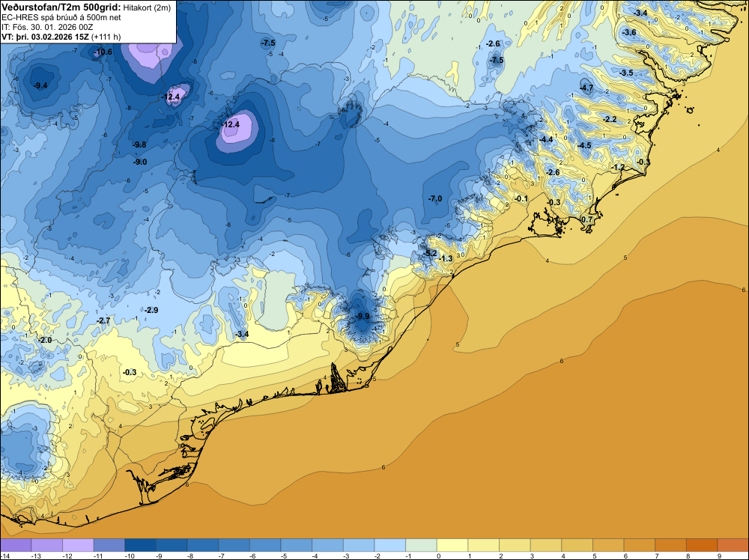
Task: Click the -2.2 temperature label
Action: [610, 119]
